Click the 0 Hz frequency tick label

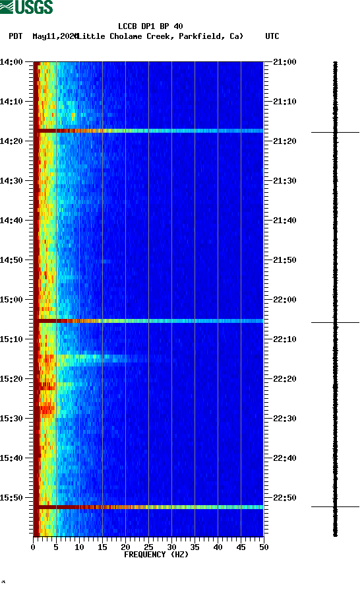[33, 547]
